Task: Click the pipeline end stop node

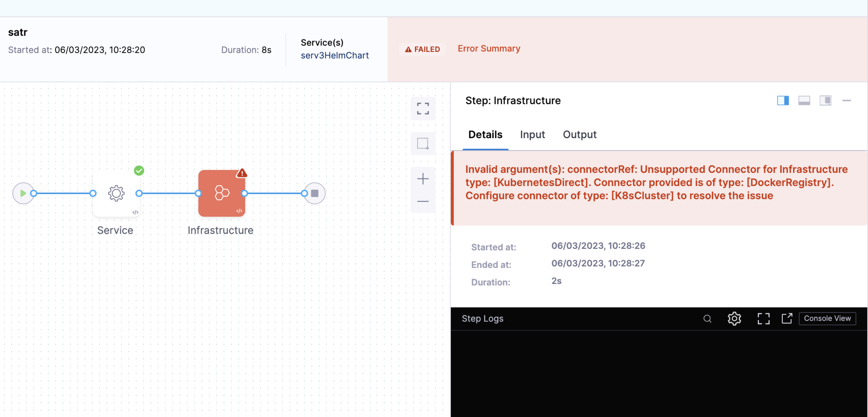Action: tap(314, 193)
